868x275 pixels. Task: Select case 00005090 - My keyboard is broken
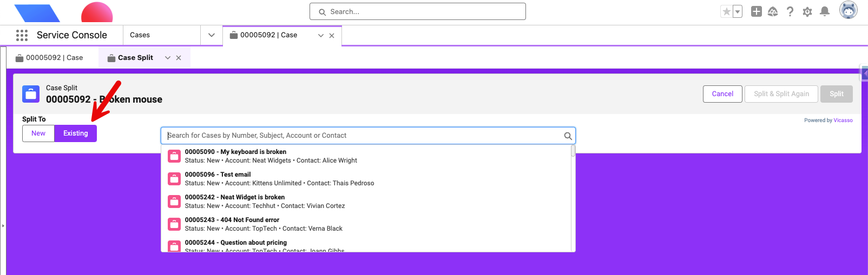[x=366, y=156]
